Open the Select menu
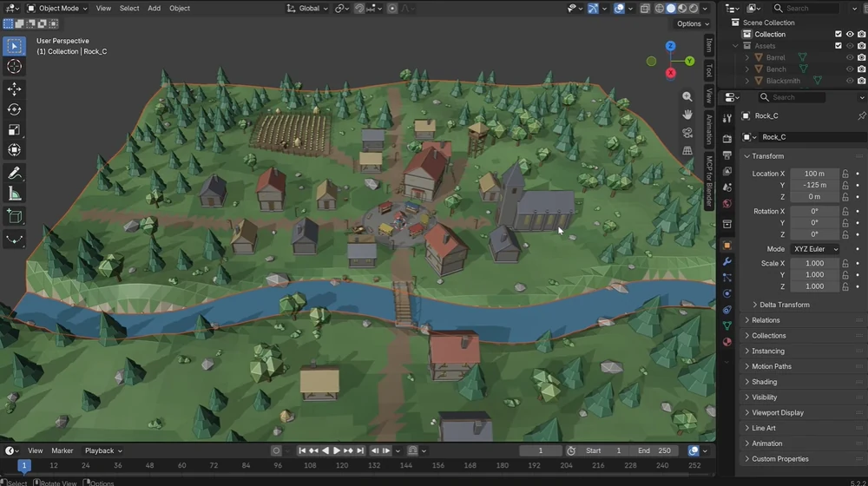Screen dimensions: 868x486 129,9
